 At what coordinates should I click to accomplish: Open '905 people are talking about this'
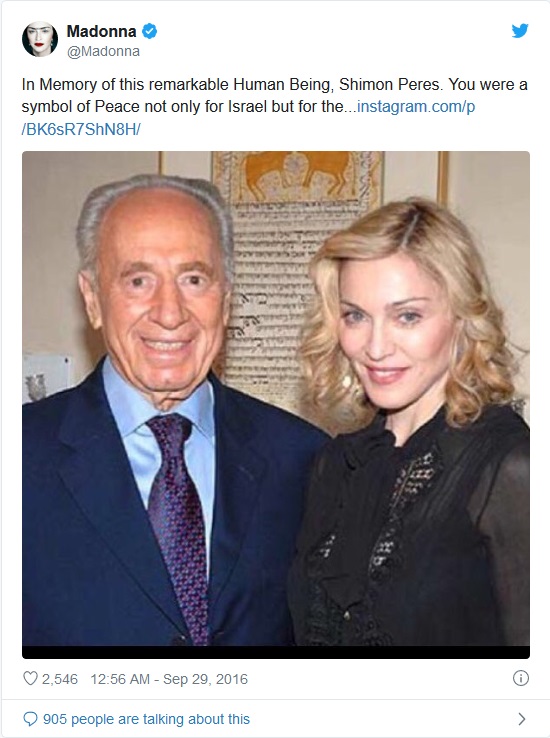146,719
